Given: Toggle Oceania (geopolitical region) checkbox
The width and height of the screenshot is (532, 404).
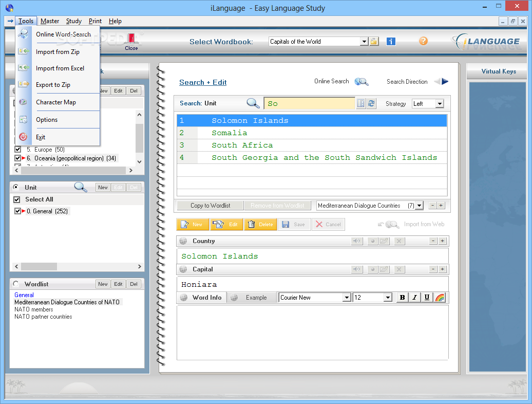Looking at the screenshot, I should pos(17,158).
